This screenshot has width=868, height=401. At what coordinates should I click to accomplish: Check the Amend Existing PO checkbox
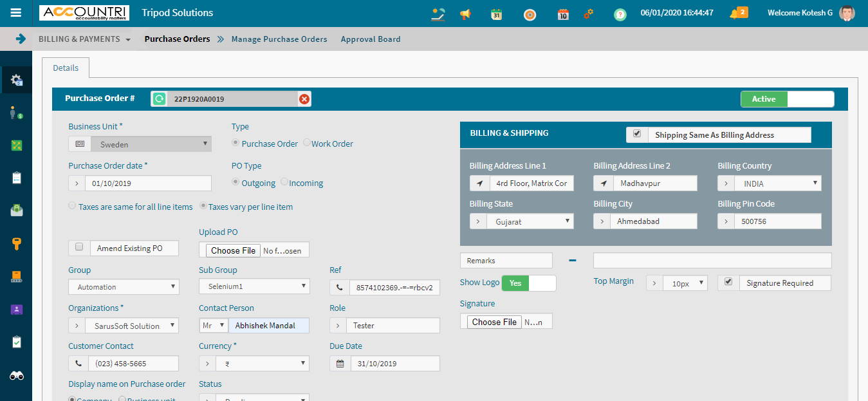click(x=79, y=247)
